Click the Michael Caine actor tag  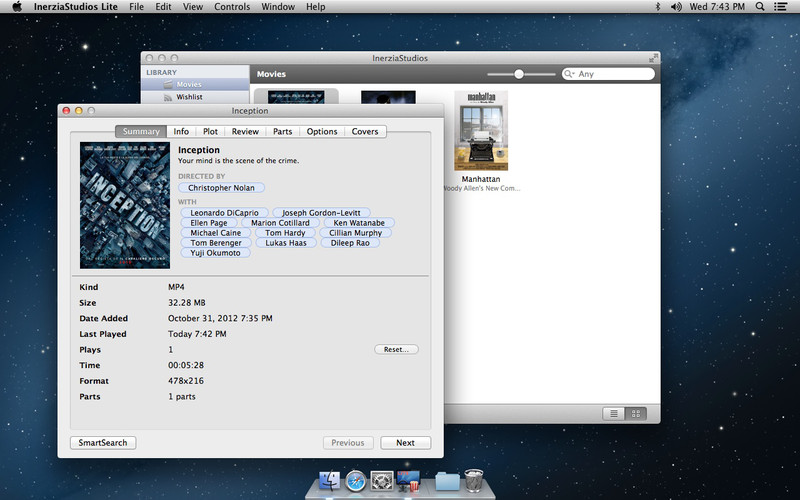point(216,233)
